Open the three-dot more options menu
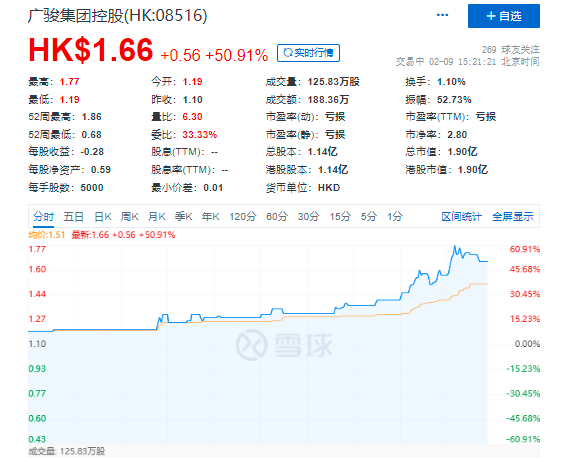Image resolution: width=568 pixels, height=458 pixels. click(x=442, y=15)
